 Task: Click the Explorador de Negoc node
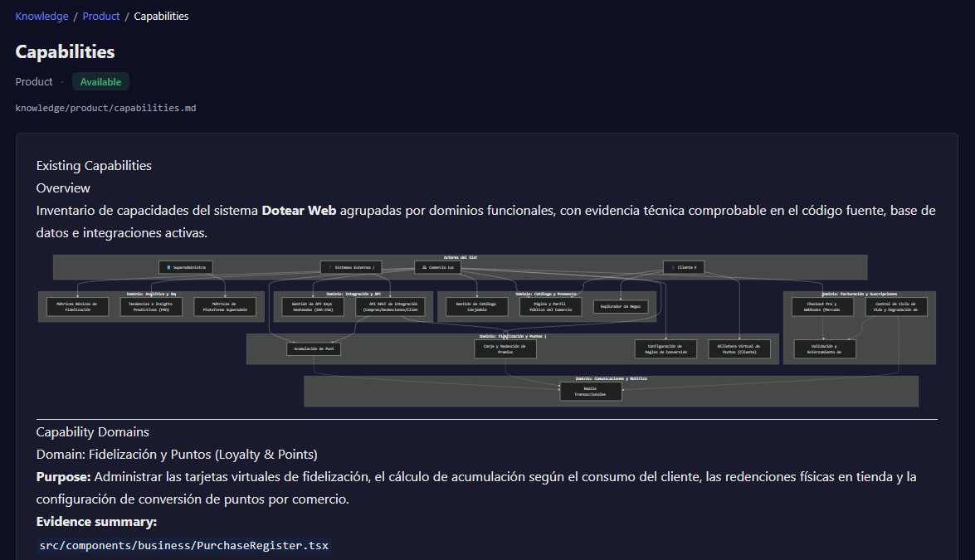pos(621,306)
